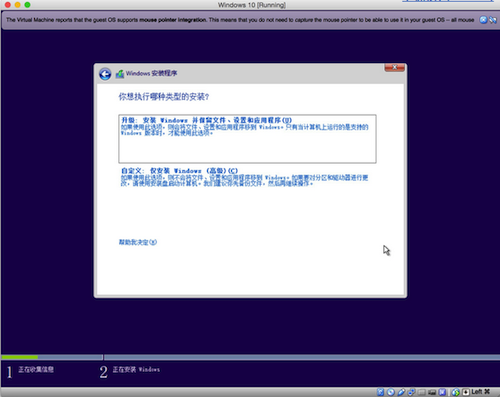Screen dimensions: 500x397
Task: Click the mouse integration globe icon
Action: 455,392
